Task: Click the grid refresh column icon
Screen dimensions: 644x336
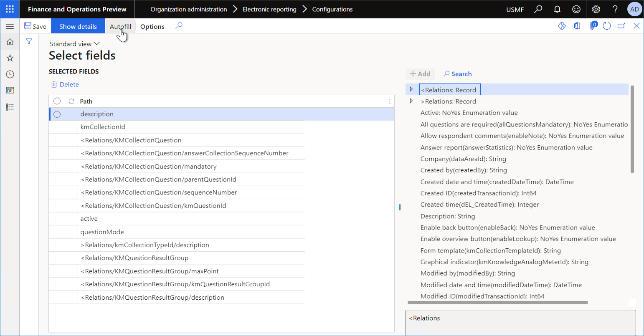Action: [x=71, y=101]
